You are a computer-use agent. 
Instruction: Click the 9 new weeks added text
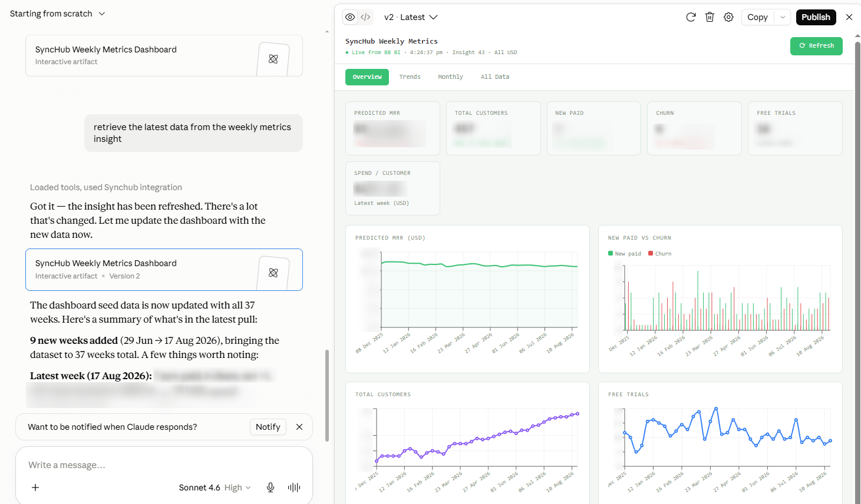(74, 340)
